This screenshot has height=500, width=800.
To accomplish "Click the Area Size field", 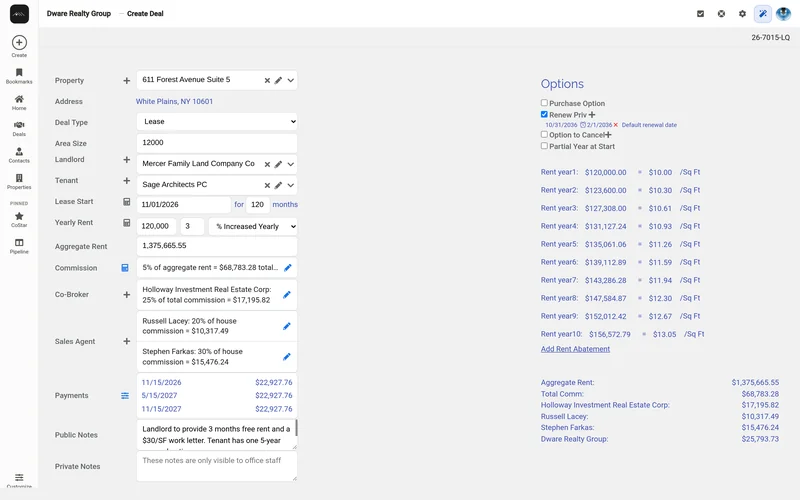I will point(217,143).
